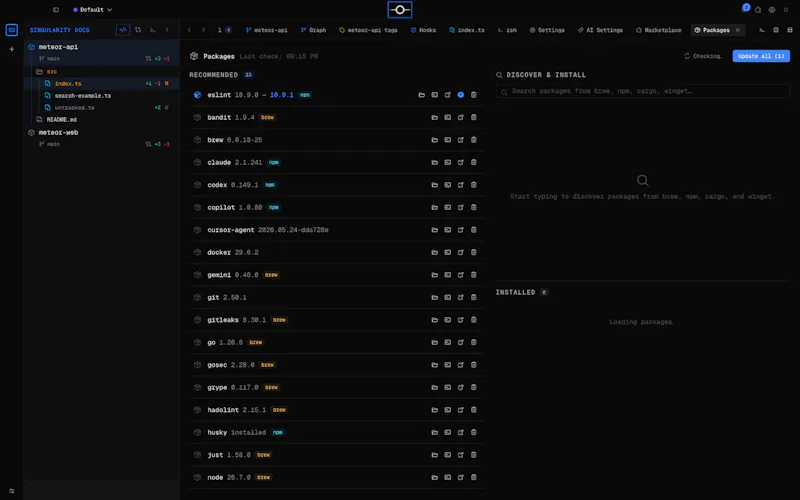Open the Default profile dropdown

click(x=92, y=10)
